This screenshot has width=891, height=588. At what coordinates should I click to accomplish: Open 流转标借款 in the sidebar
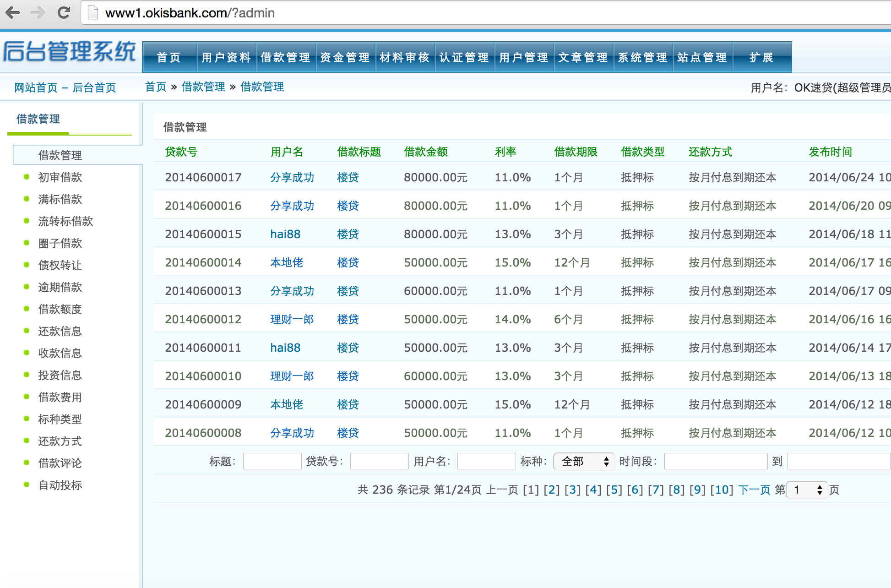(65, 221)
